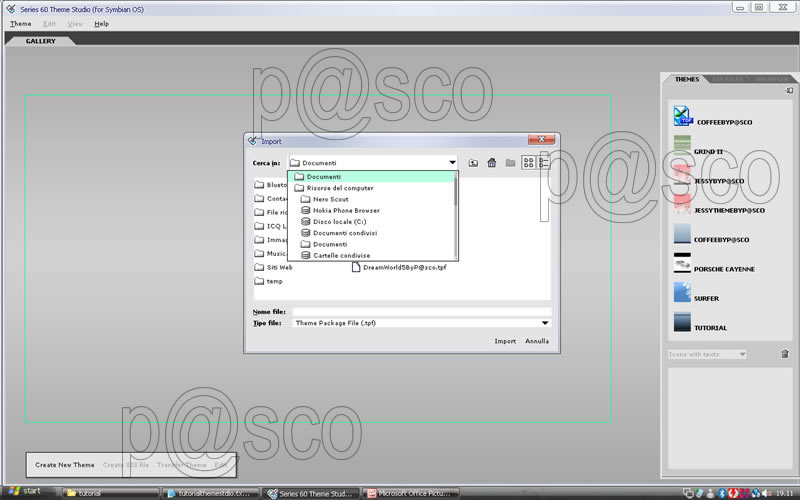Viewport: 800px width, 500px height.
Task: Close the Import dialog
Action: (541, 139)
